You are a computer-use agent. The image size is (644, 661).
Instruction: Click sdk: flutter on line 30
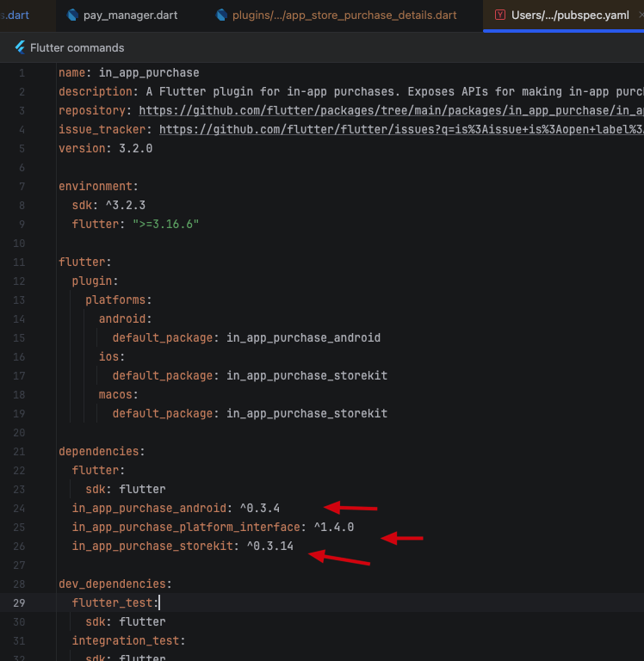click(x=126, y=621)
